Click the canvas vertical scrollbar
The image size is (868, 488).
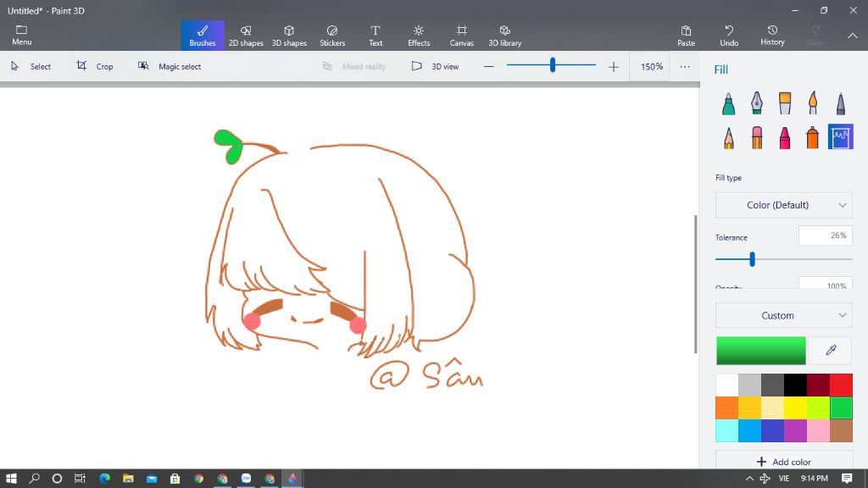click(696, 284)
